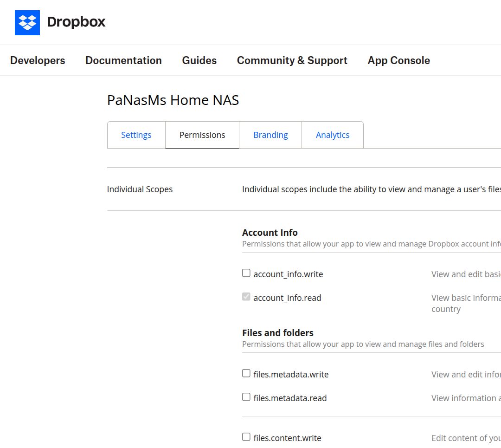Enable the files.metadata.read checkbox
Image resolution: width=501 pixels, height=448 pixels.
point(246,397)
